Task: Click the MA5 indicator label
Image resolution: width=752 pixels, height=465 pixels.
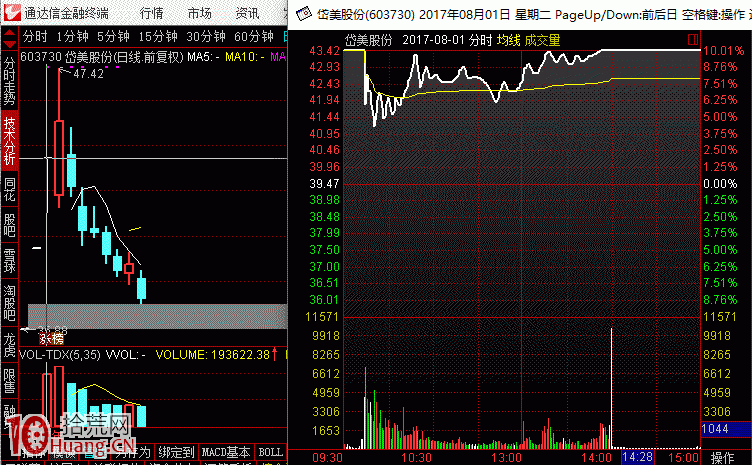Action: click(x=203, y=57)
